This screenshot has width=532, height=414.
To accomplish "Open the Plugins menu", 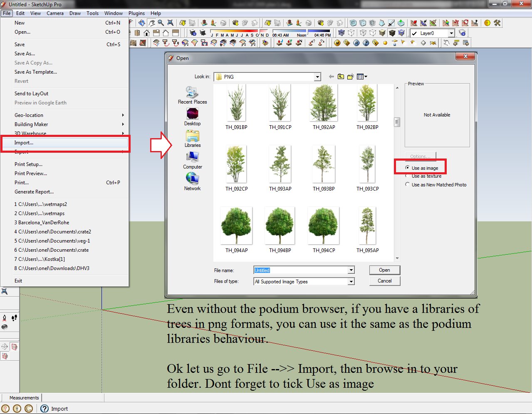I will (x=136, y=13).
